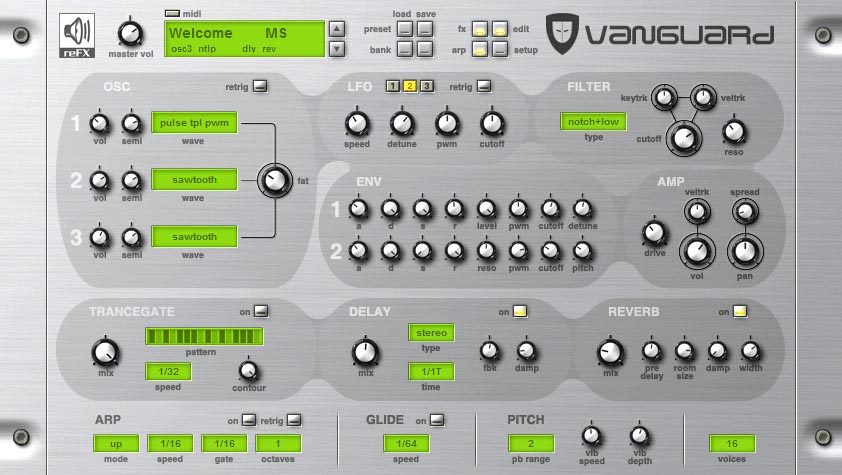842x475 pixels.
Task: Open glide speed selector 1/64
Action: click(x=407, y=444)
